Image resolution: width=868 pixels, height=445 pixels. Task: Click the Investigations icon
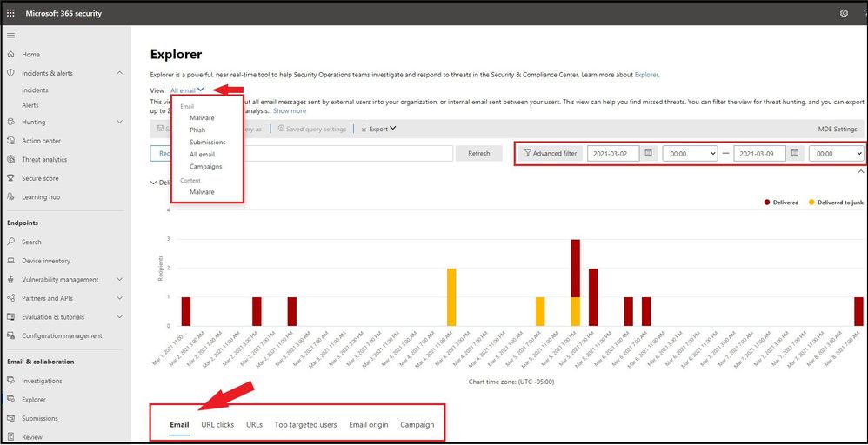[10, 381]
